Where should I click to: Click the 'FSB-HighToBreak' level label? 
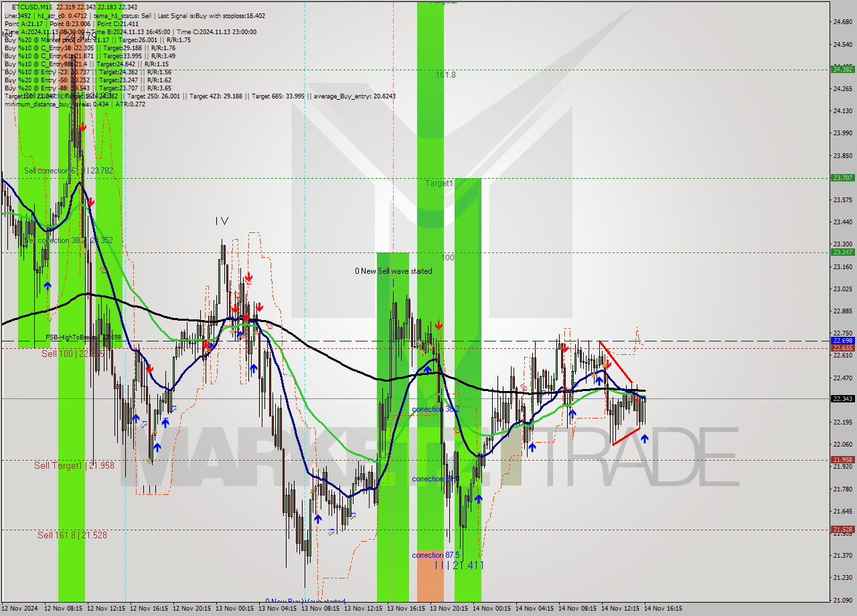[83, 337]
